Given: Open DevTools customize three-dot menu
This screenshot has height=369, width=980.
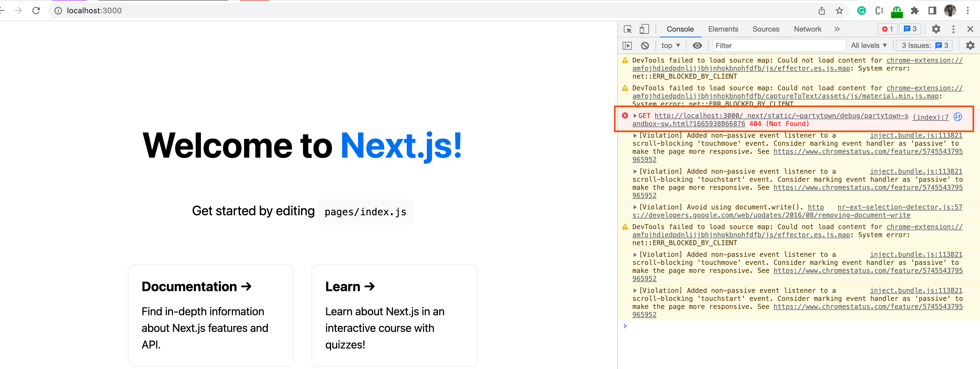Looking at the screenshot, I should click(953, 29).
